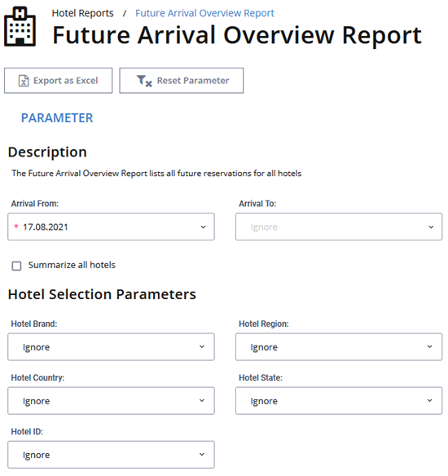448x476 pixels.
Task: Click the Hotel ID chevron arrow
Action: coord(202,455)
